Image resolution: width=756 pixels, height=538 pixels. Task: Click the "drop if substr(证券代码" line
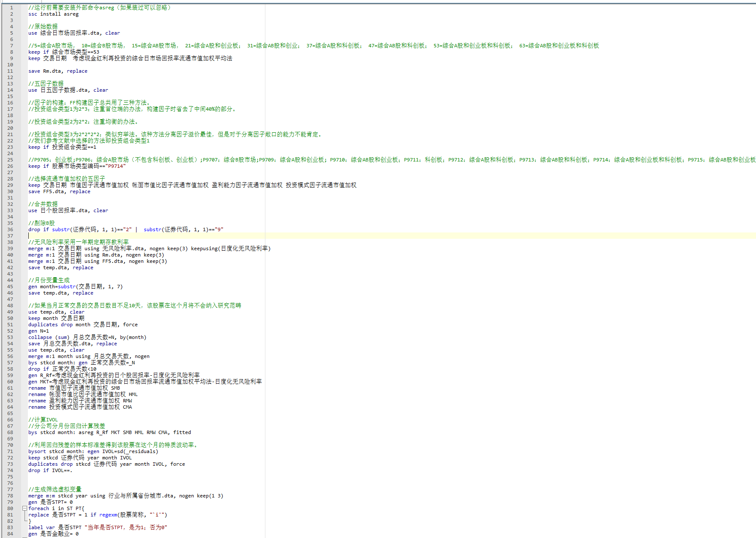coord(126,229)
